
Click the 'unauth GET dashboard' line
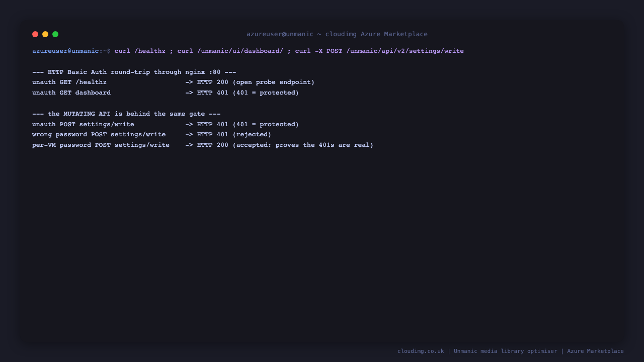(x=71, y=93)
